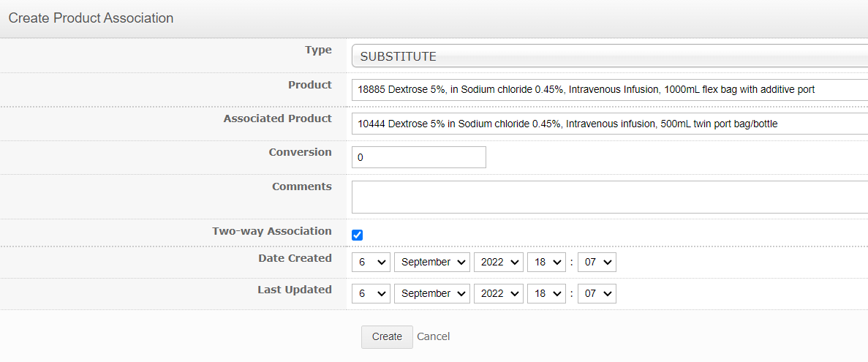Open Date Created day dropdown
This screenshot has width=868, height=362.
[x=371, y=263]
